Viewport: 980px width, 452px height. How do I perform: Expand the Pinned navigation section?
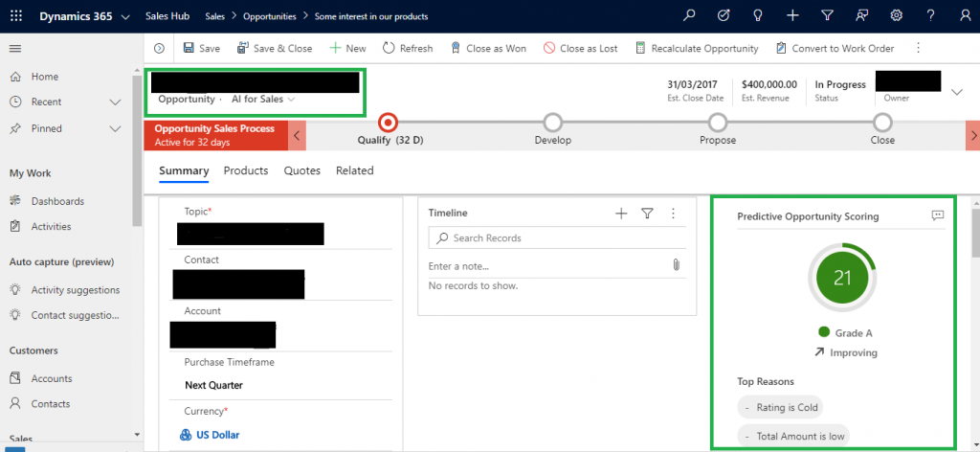pyautogui.click(x=116, y=128)
